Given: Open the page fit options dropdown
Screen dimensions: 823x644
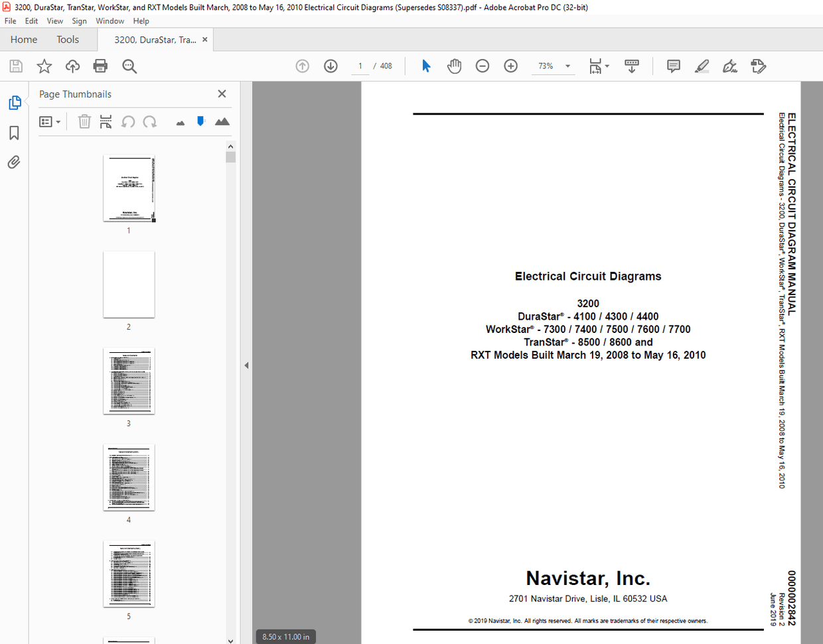Looking at the screenshot, I should tap(606, 66).
